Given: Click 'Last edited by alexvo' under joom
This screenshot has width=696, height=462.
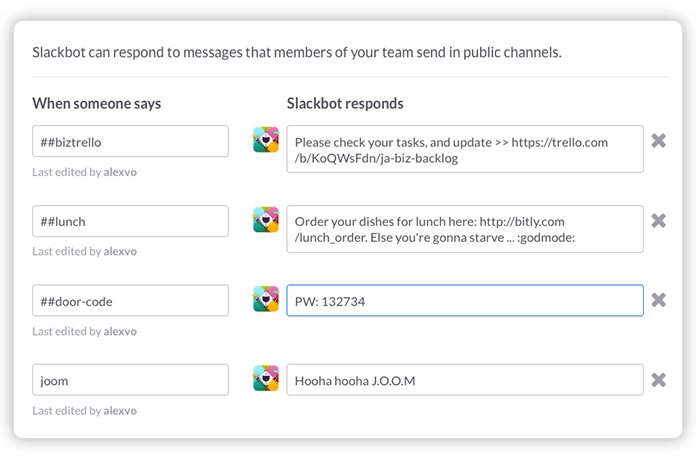Looking at the screenshot, I should tap(84, 411).
